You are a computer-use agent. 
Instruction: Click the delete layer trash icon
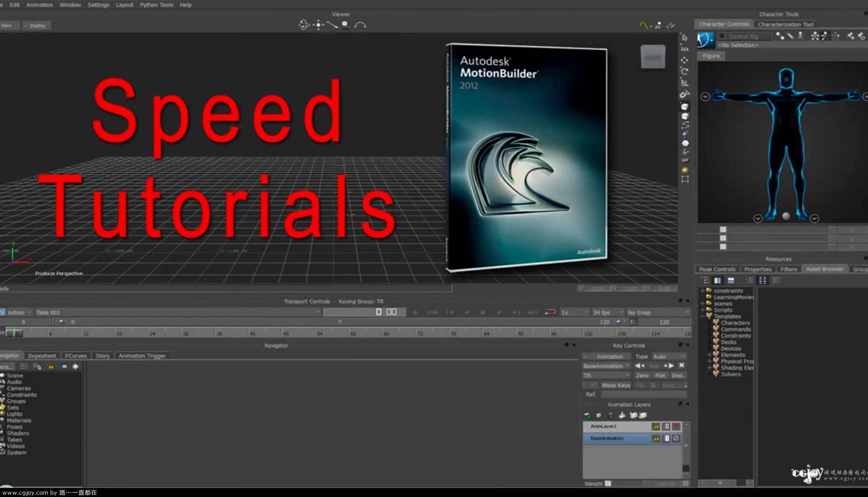(610, 415)
